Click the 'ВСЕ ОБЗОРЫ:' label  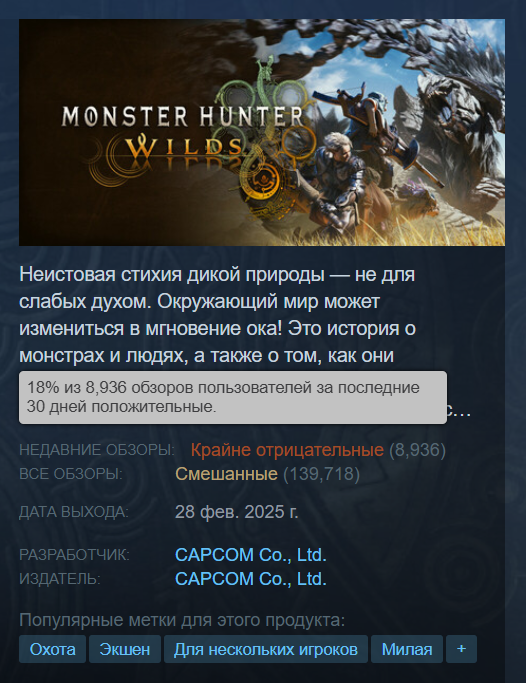71,474
